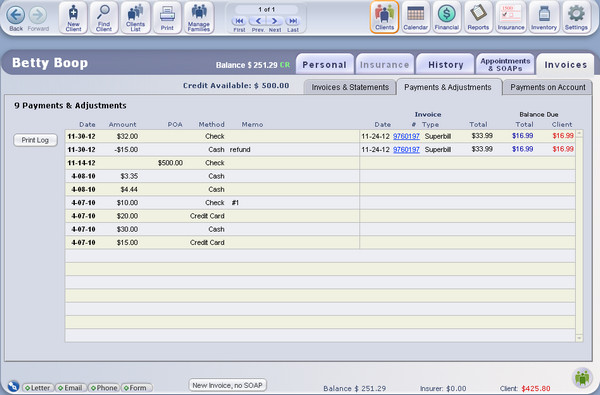This screenshot has width=600, height=395.
Task: Click the family icon at bottom right
Action: click(x=582, y=378)
